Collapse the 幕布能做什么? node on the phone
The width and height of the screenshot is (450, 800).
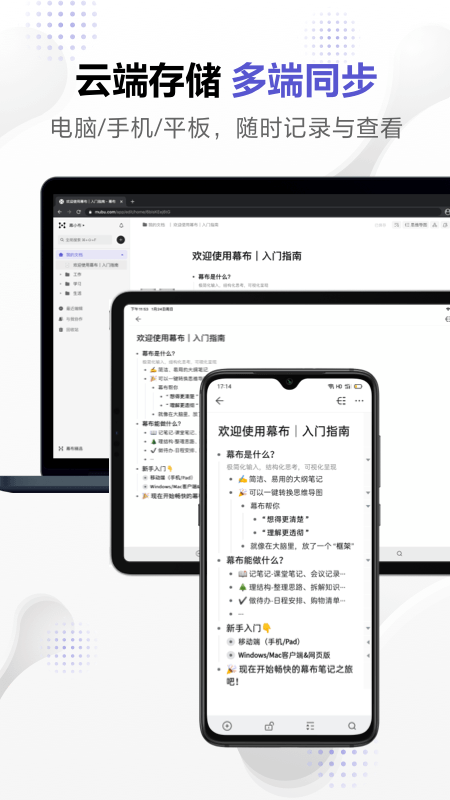click(368, 560)
